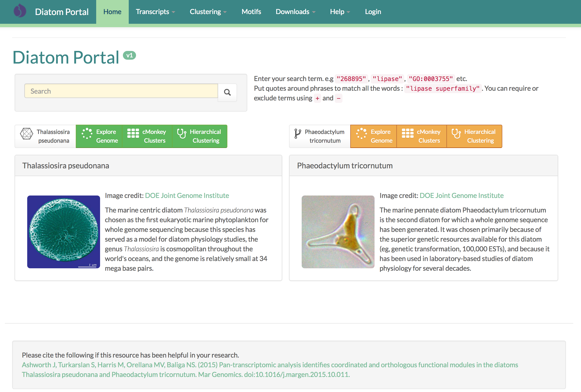Open orange cMonkey Clusters grid icon
Screen dimensions: 581x392
408,133
